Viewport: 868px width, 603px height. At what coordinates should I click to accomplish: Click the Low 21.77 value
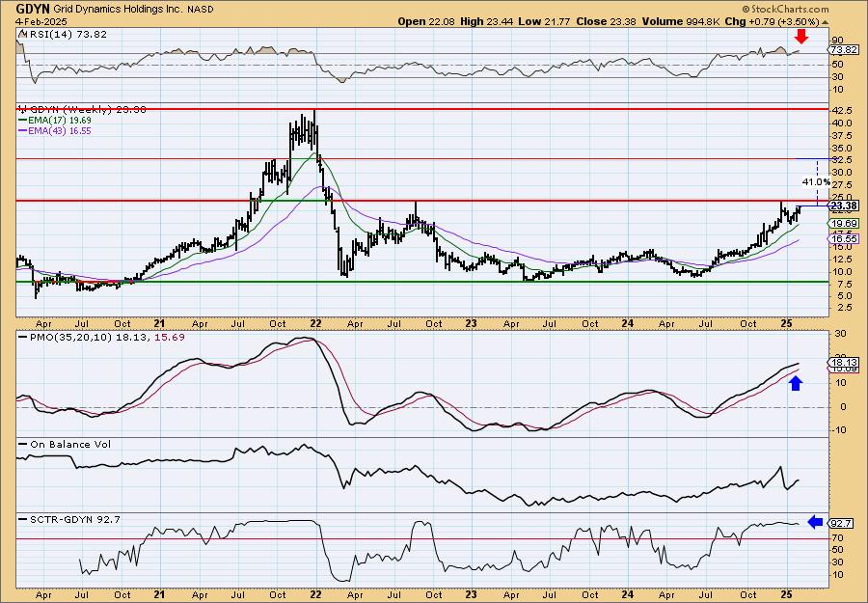tap(542, 21)
